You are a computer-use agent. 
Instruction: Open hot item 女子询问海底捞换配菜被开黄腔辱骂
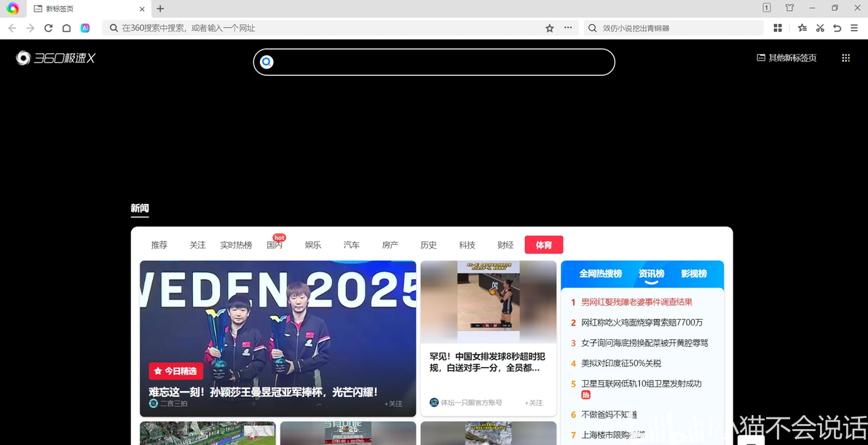(x=644, y=342)
